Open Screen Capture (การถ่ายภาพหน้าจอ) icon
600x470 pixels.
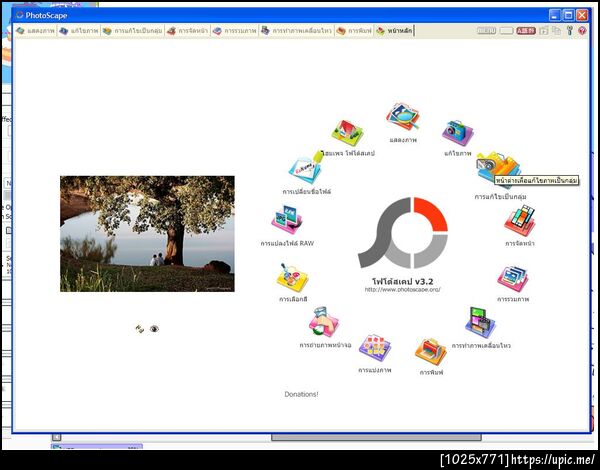[324, 321]
